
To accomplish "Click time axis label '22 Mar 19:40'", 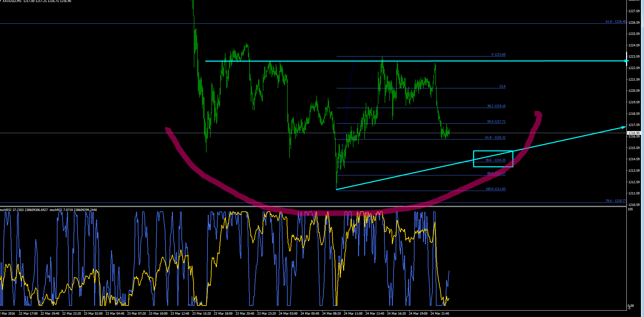I will click(50, 314).
